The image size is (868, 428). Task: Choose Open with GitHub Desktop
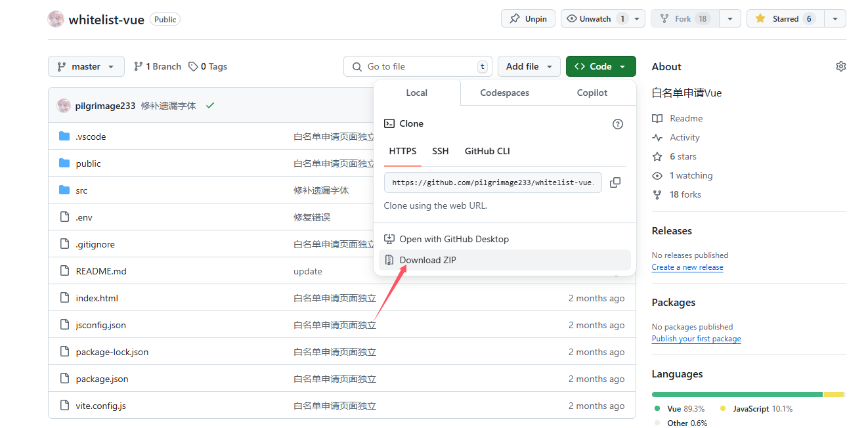click(x=505, y=239)
